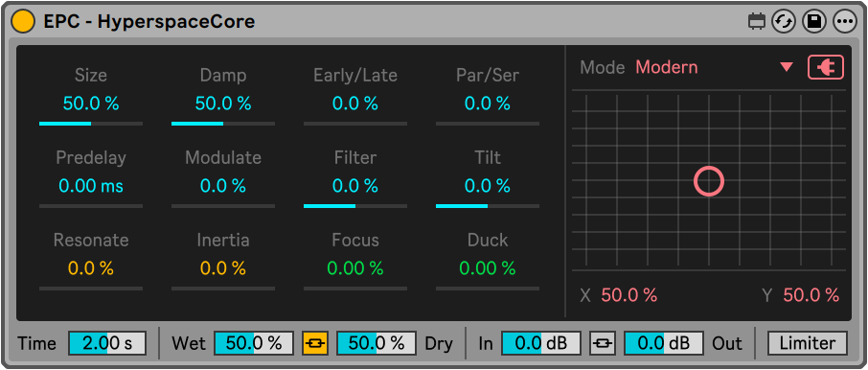Select the Wet amount field
The width and height of the screenshot is (868, 370).
pos(254,343)
